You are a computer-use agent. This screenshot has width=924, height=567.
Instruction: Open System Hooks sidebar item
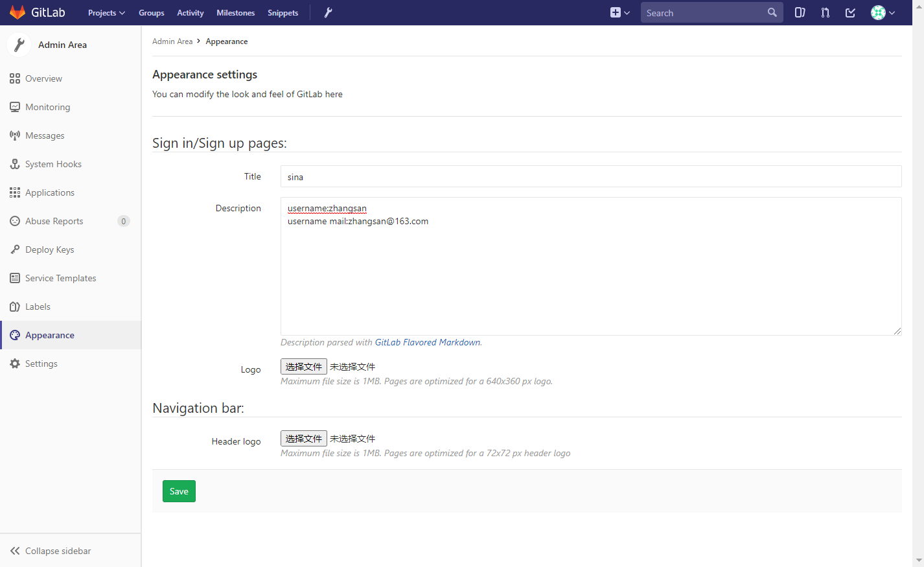(x=71, y=164)
